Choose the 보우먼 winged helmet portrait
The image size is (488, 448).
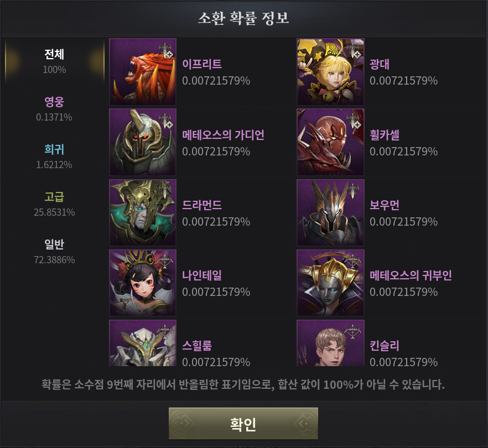click(330, 212)
